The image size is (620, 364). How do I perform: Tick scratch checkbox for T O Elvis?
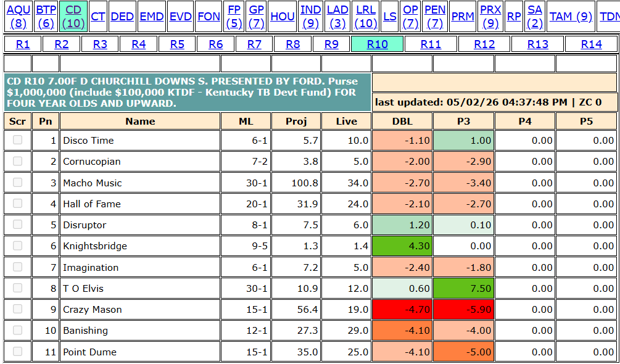[17, 287]
